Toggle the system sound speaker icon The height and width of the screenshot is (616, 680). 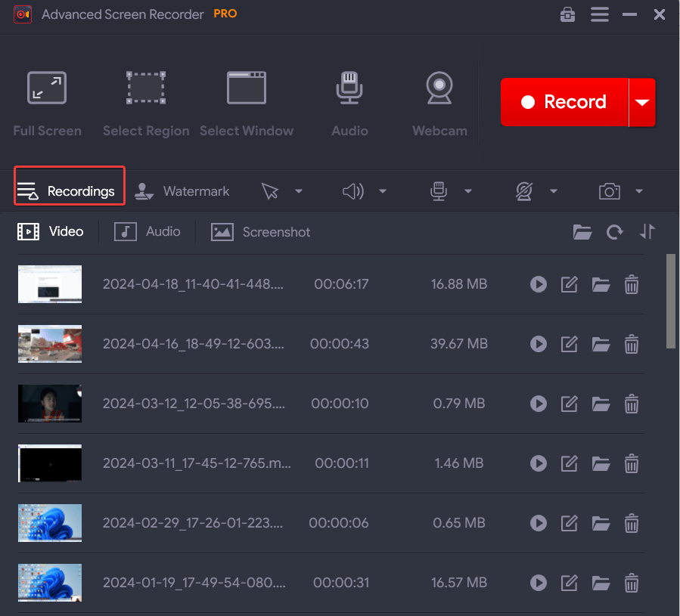352,190
